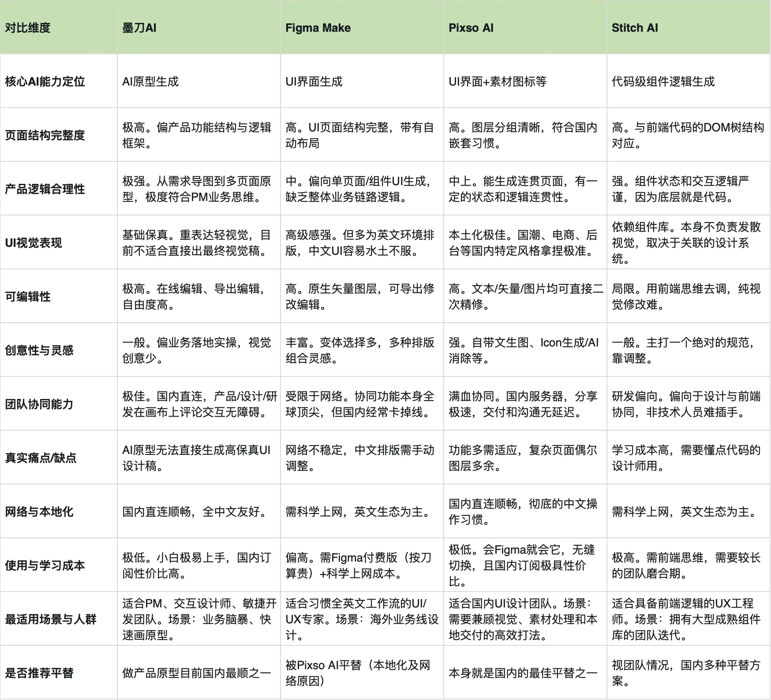Click cell 满血协同。国内服务器
Screen dimensions: 771x700
click(x=525, y=404)
